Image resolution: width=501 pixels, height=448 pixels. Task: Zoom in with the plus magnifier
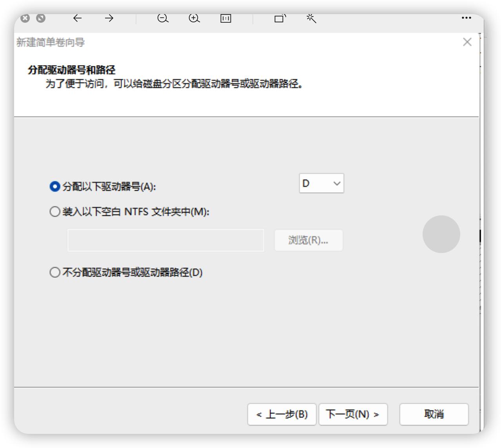click(x=194, y=18)
